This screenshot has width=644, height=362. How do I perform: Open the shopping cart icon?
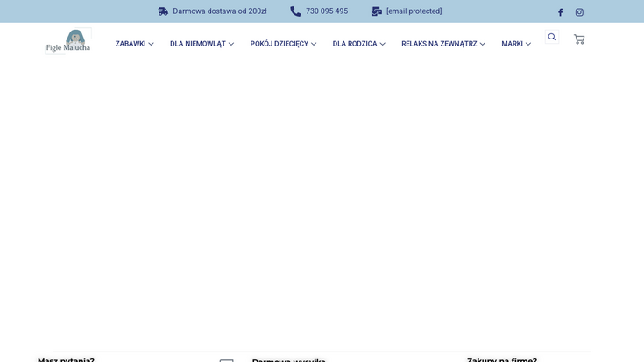(x=579, y=39)
